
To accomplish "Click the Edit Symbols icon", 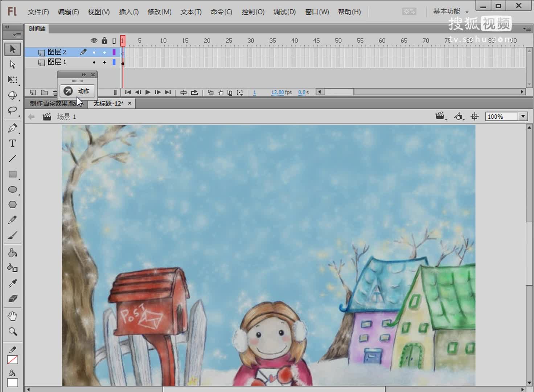I will 459,117.
